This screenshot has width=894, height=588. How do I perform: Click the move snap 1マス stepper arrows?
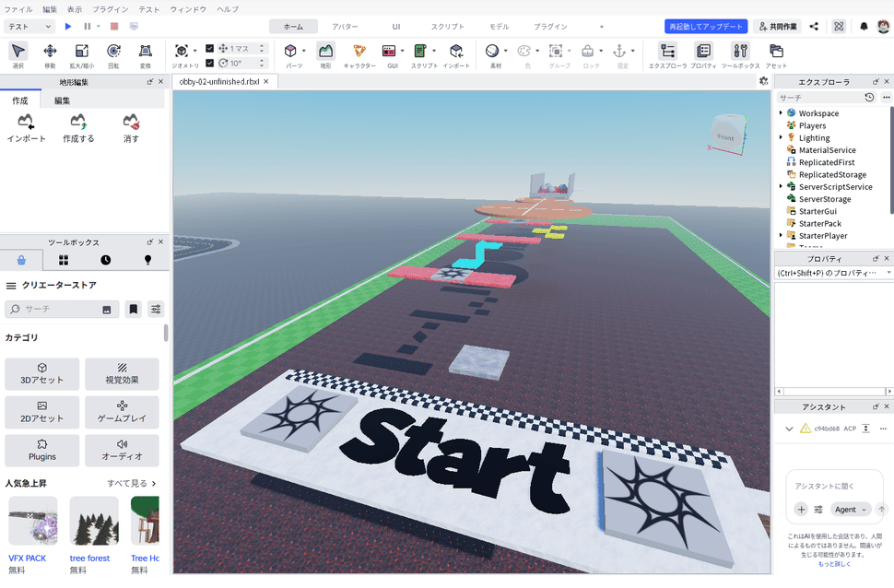[x=262, y=49]
